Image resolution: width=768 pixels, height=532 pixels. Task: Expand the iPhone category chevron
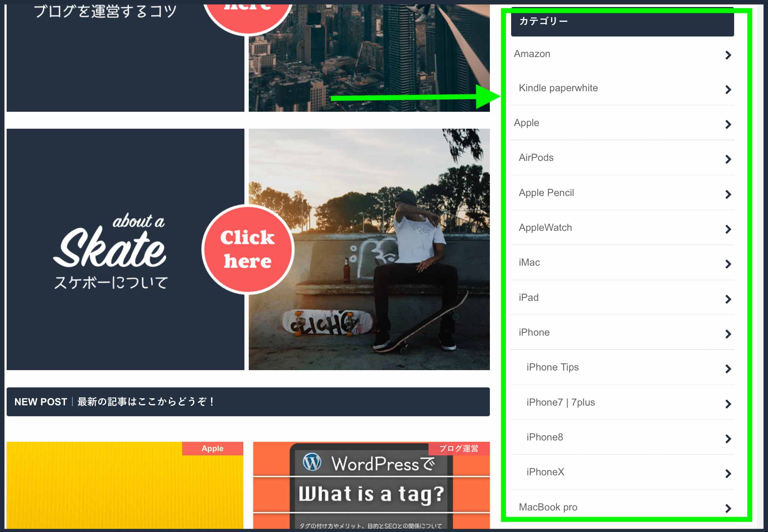728,334
